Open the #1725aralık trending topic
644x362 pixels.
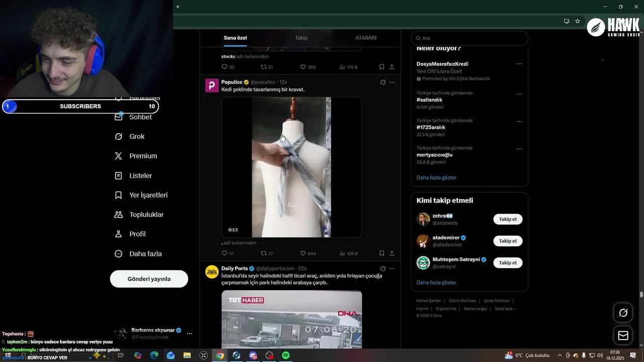(x=431, y=128)
